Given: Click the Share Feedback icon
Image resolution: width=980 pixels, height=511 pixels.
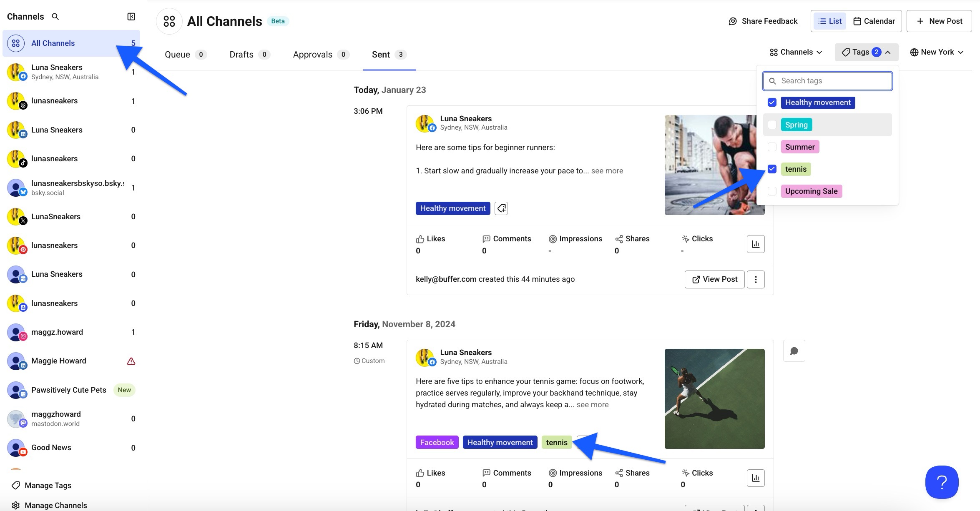Looking at the screenshot, I should tap(732, 21).
